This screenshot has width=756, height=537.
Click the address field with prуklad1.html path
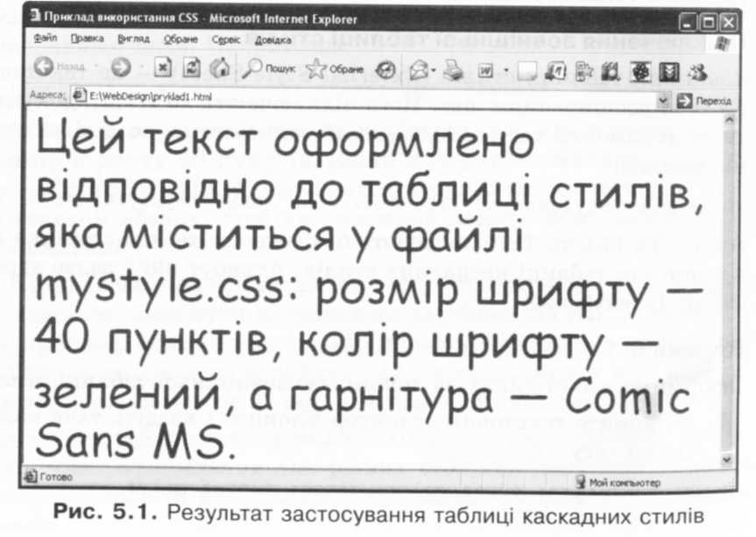[x=364, y=97]
